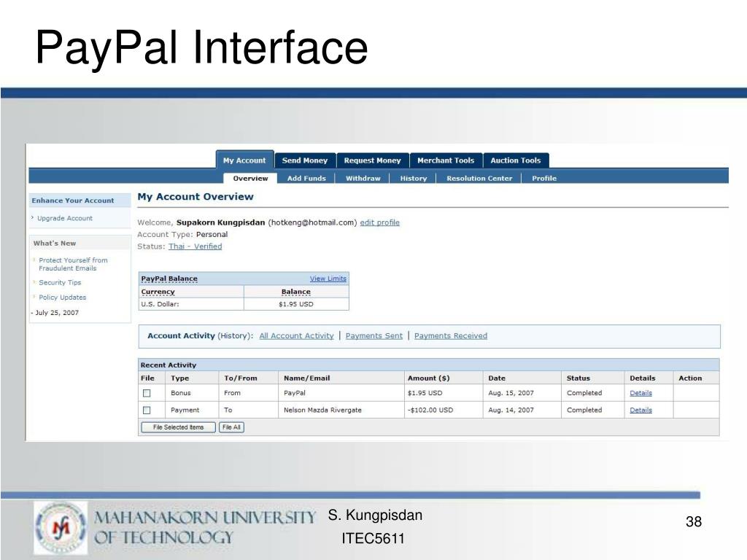747x560 pixels.
Task: Open Protect Yourself from Fraudulent Emails link
Action: 73,264
